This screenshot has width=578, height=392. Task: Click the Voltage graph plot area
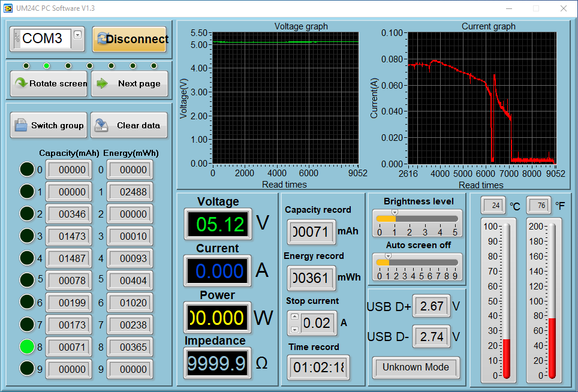pos(285,98)
